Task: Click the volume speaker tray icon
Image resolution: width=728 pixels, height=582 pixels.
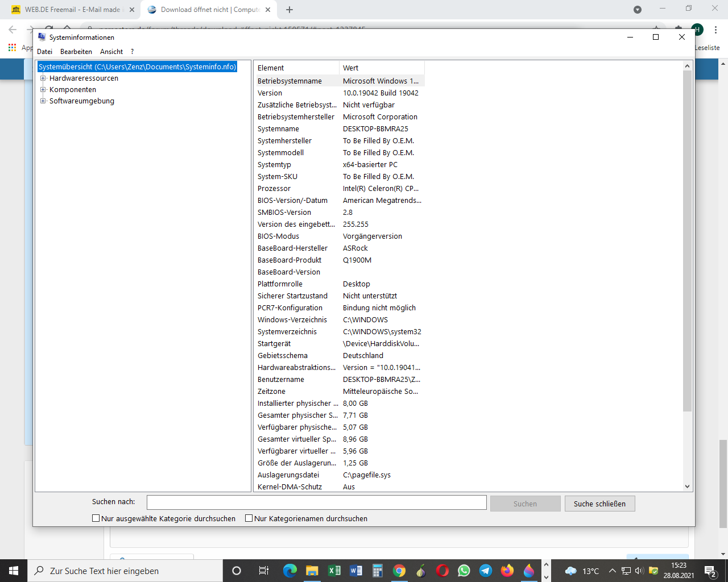Action: click(x=639, y=571)
